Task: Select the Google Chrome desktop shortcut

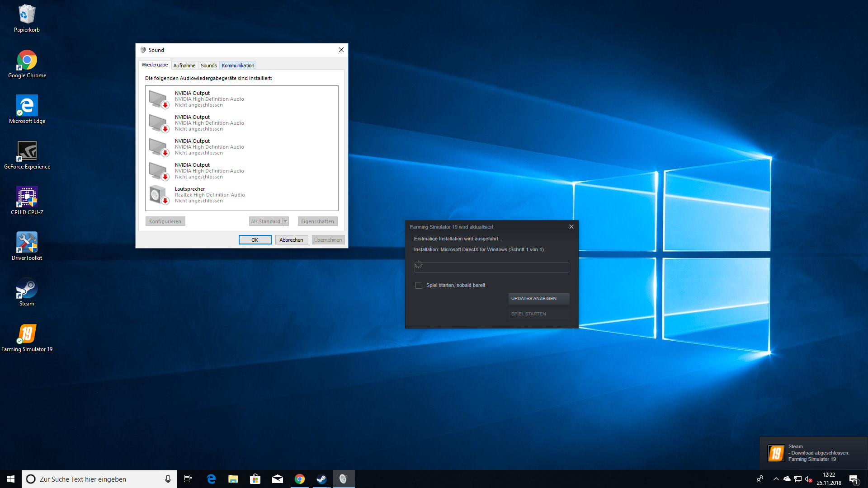Action: pyautogui.click(x=27, y=64)
